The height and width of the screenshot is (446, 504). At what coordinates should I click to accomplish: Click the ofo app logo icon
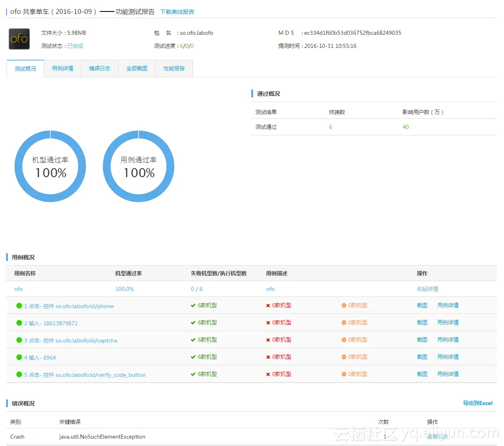pyautogui.click(x=19, y=39)
